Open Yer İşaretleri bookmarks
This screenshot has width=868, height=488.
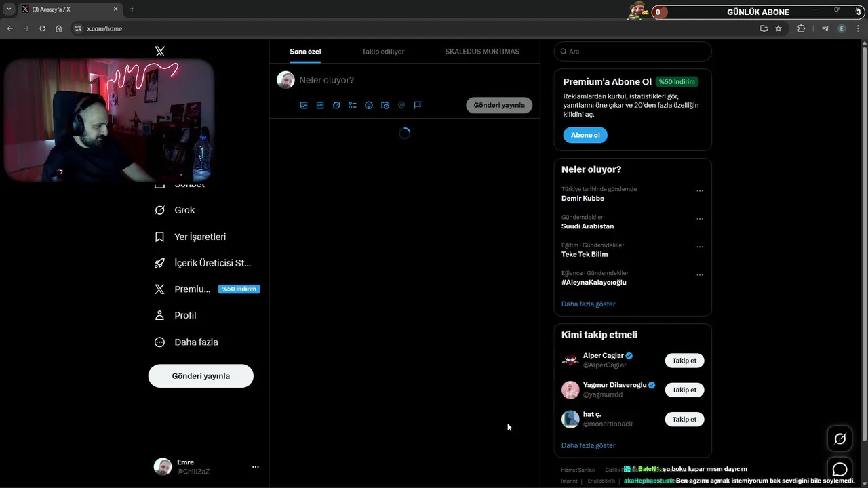click(x=191, y=237)
